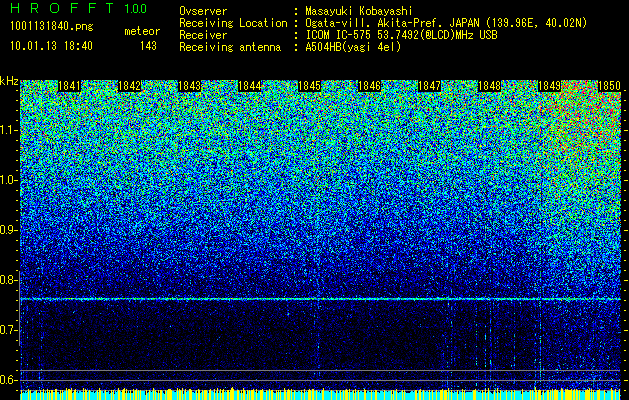Image resolution: width=629 pixels, height=400 pixels.
Task: Click the 0.7 kHz axis label
Action: (x=9, y=330)
